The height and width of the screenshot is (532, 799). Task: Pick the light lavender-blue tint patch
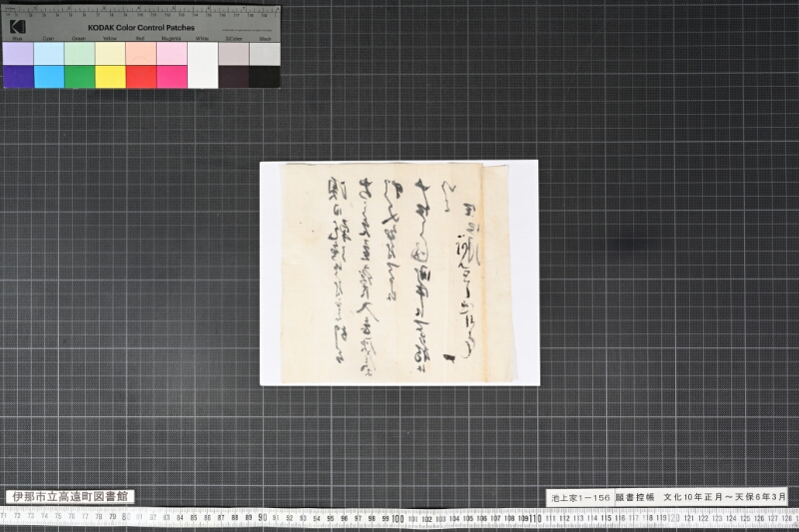coord(18,54)
